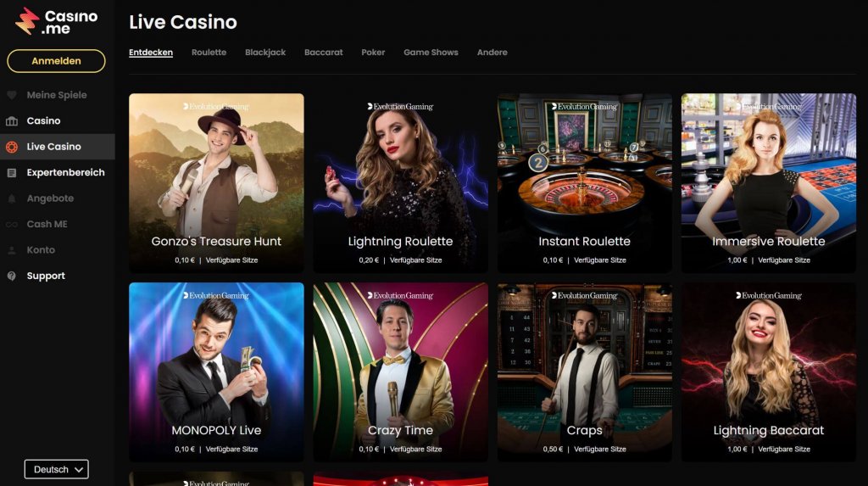Image resolution: width=868 pixels, height=486 pixels.
Task: Select the Lightning Baccarat game tile
Action: pos(768,371)
